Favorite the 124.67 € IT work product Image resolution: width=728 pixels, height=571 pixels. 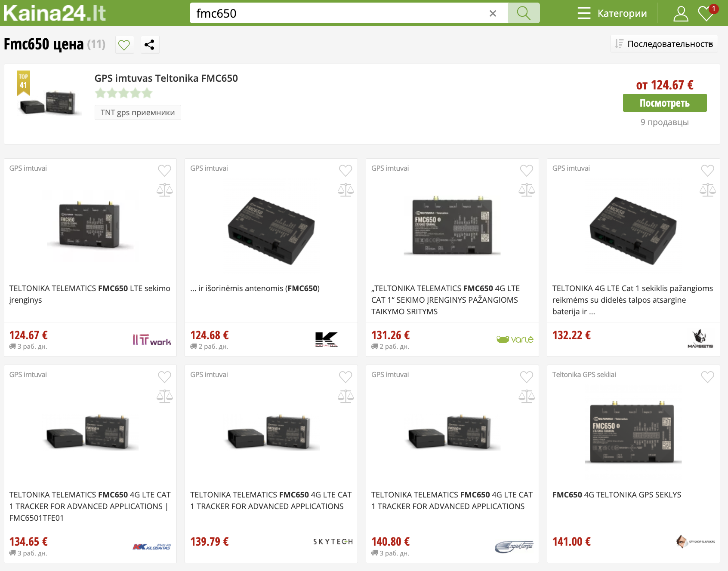click(x=164, y=171)
